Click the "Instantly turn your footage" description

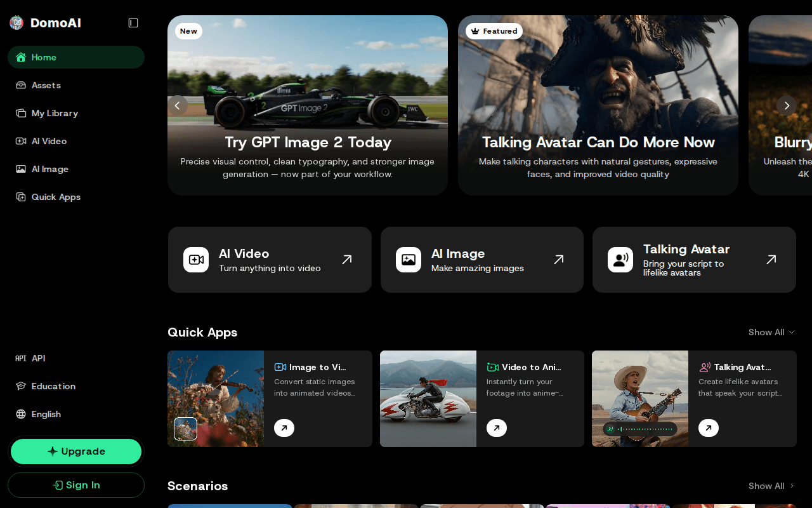[x=525, y=387]
